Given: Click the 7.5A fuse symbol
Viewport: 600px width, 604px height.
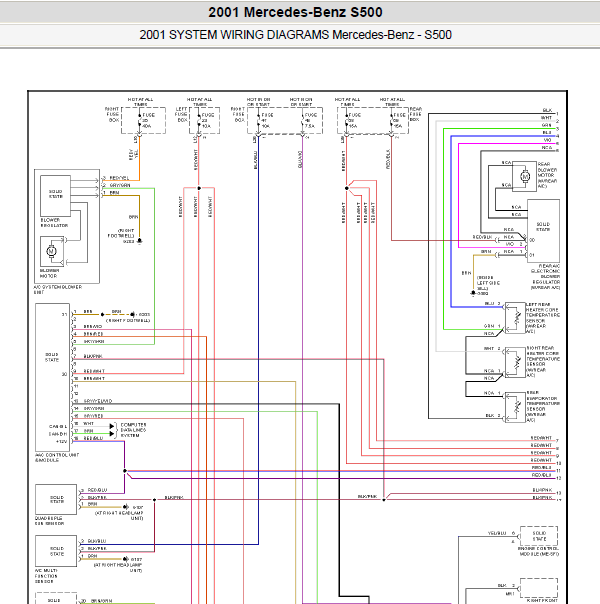Looking at the screenshot, I should click(x=303, y=120).
